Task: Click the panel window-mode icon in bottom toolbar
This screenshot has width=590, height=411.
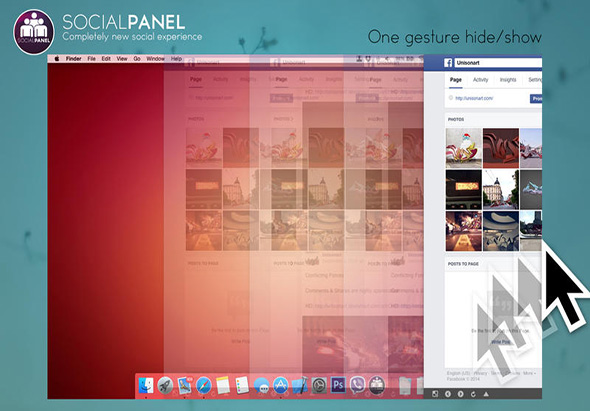Action: 435,394
